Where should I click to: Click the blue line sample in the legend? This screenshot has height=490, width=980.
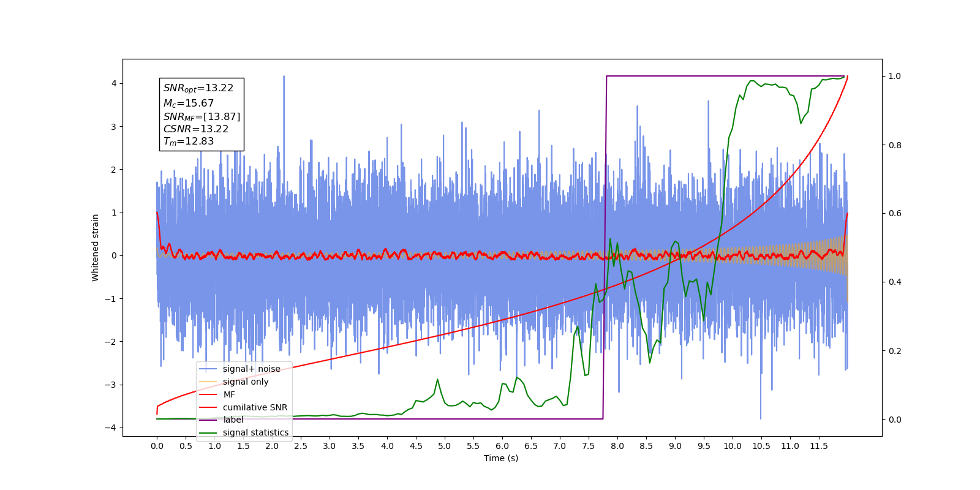click(208, 369)
